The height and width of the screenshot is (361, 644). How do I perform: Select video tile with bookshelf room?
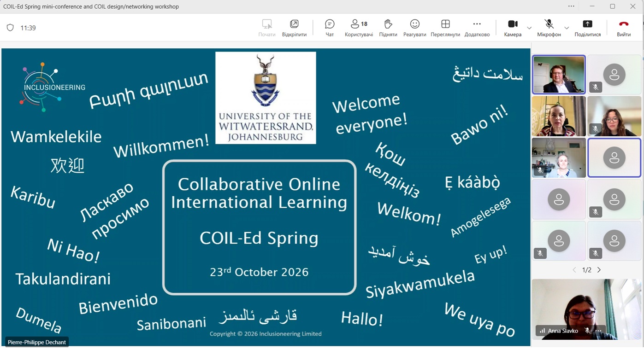pyautogui.click(x=559, y=157)
